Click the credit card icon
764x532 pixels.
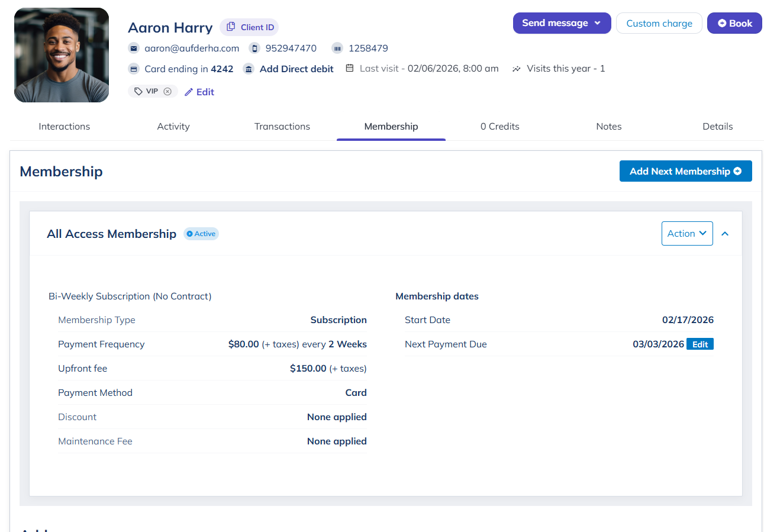coord(134,69)
